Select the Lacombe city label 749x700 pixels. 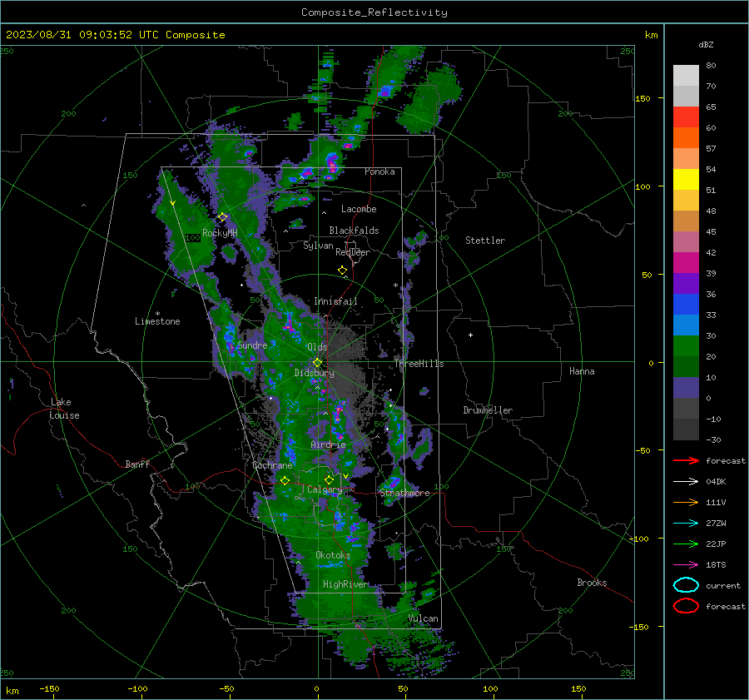coord(359,209)
